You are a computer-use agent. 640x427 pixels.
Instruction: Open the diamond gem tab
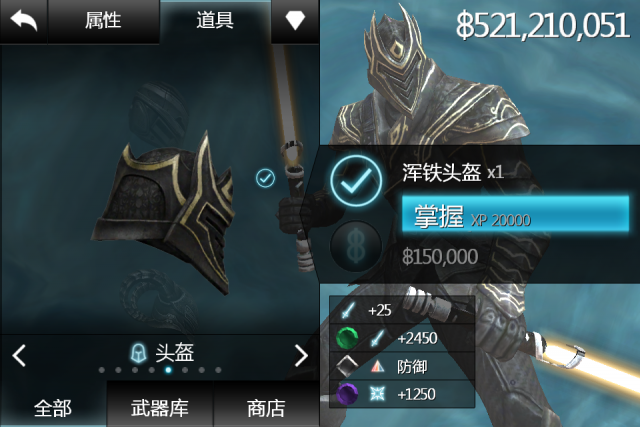point(295,20)
